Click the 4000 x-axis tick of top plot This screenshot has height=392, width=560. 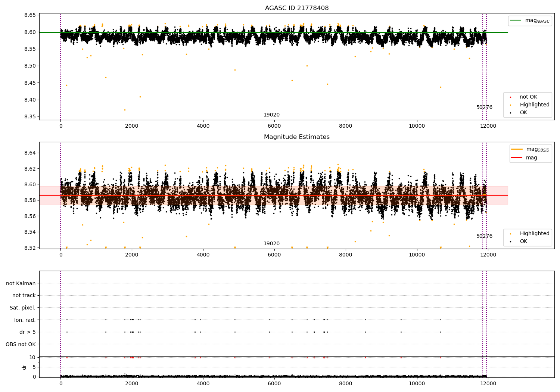(x=203, y=126)
